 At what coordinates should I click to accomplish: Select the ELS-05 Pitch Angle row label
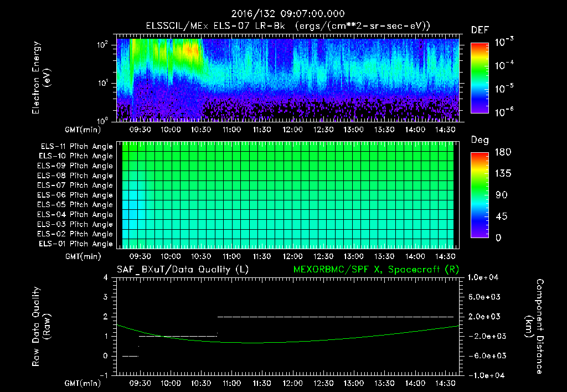click(75, 205)
